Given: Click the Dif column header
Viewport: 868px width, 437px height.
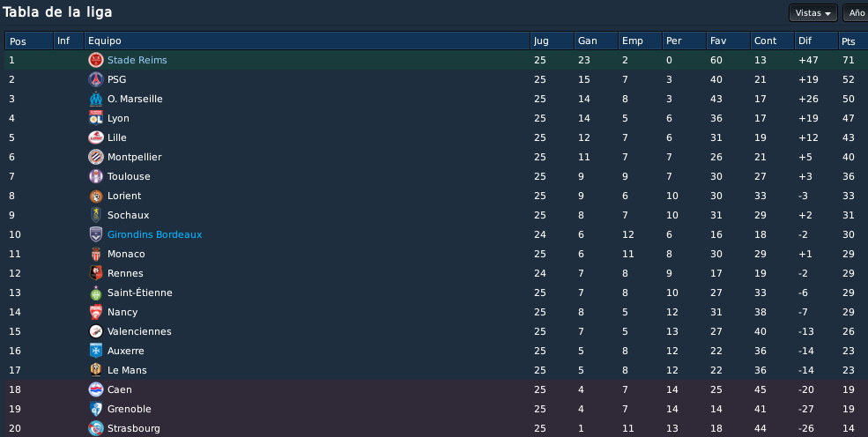Looking at the screenshot, I should [816, 41].
